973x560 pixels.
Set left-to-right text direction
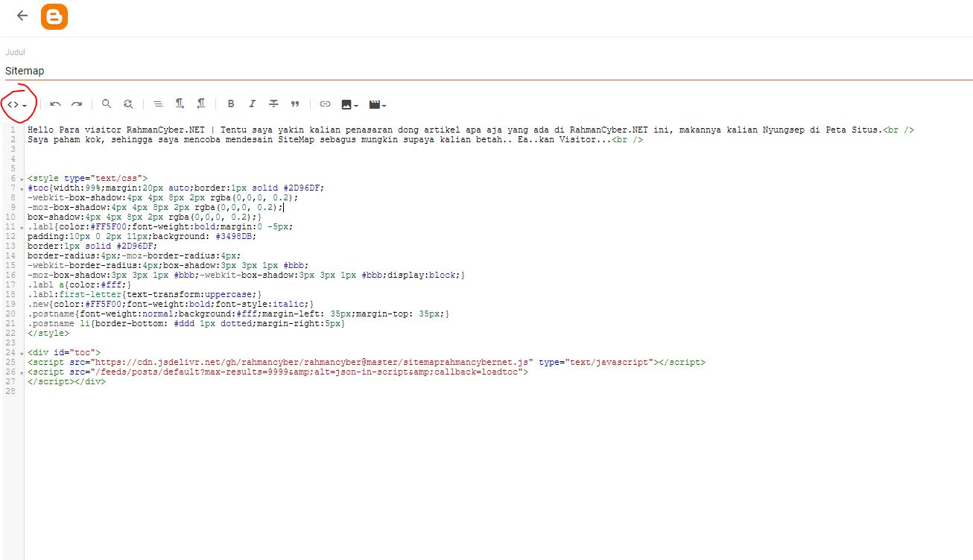click(x=180, y=104)
